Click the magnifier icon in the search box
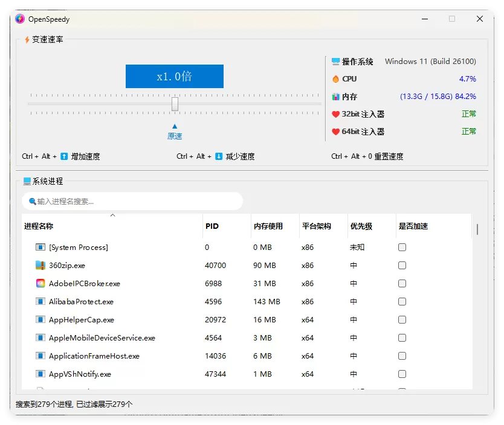Screen dimensions: 504x425 coord(32,200)
